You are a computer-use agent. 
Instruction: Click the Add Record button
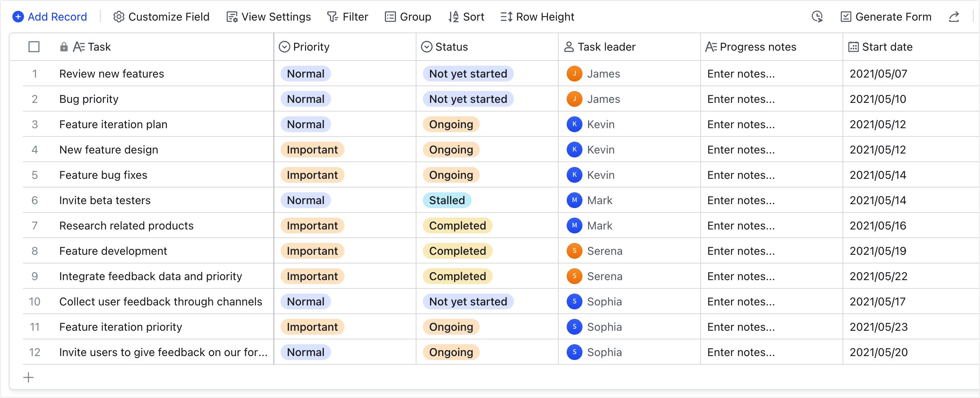pos(49,17)
